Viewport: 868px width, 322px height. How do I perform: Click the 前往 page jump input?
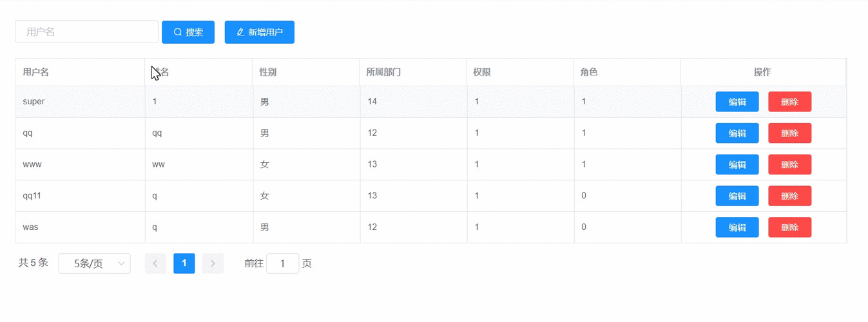pyautogui.click(x=282, y=263)
